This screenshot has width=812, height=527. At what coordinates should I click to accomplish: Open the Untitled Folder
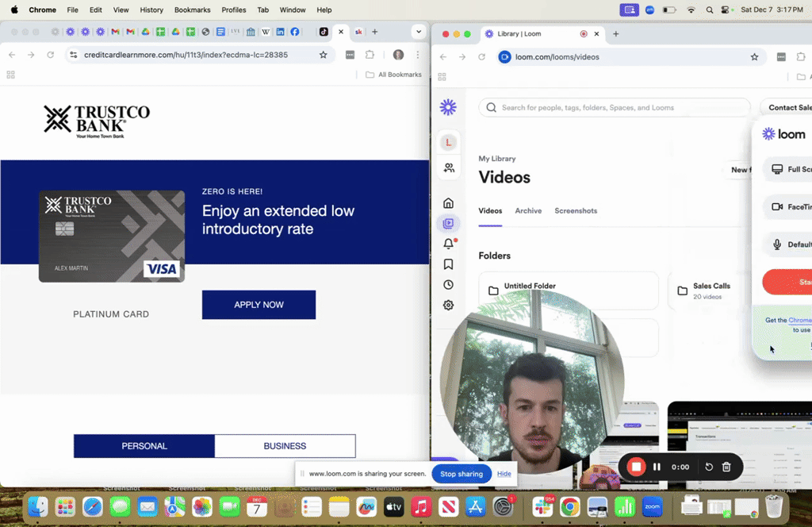[x=569, y=290]
